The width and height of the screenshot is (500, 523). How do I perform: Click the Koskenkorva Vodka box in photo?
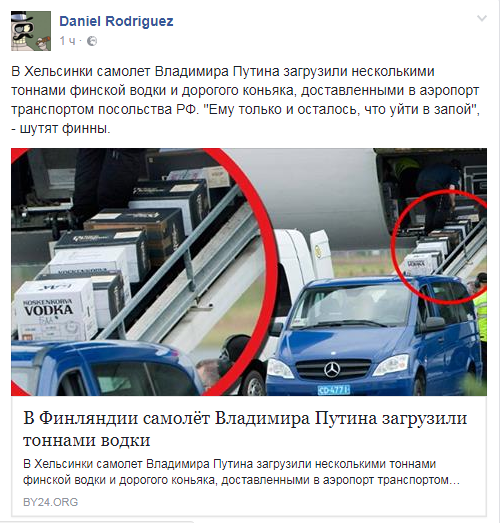click(x=55, y=310)
